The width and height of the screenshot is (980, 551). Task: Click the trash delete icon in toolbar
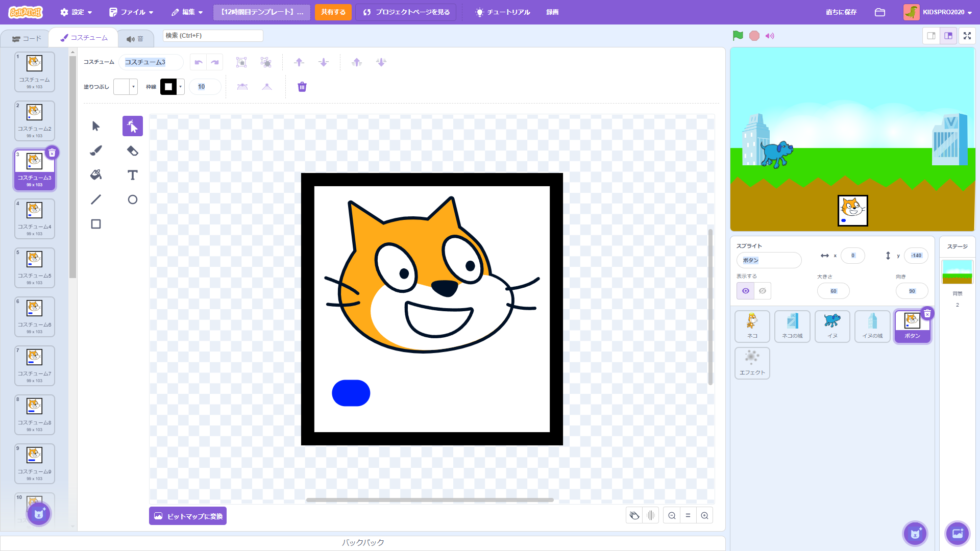point(302,87)
